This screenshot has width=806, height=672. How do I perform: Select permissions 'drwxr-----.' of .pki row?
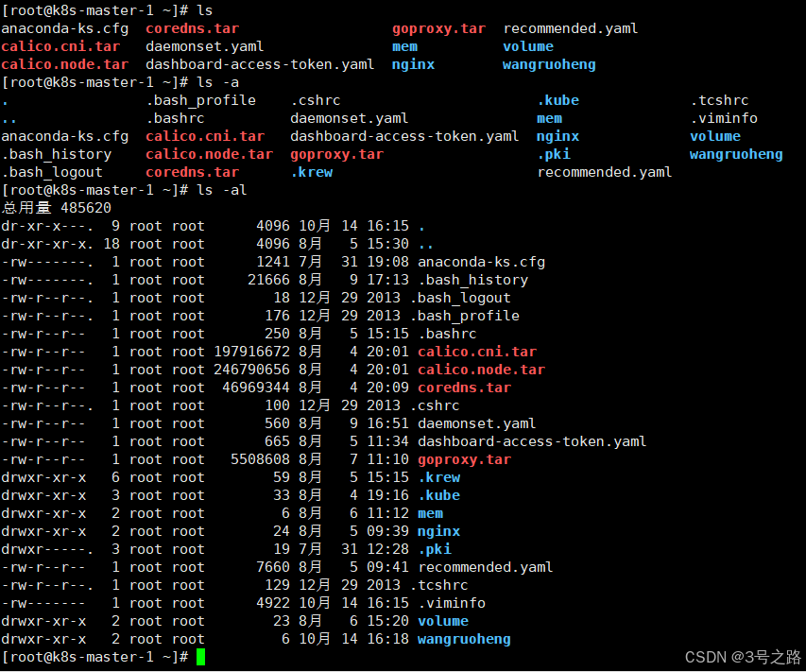(48, 549)
